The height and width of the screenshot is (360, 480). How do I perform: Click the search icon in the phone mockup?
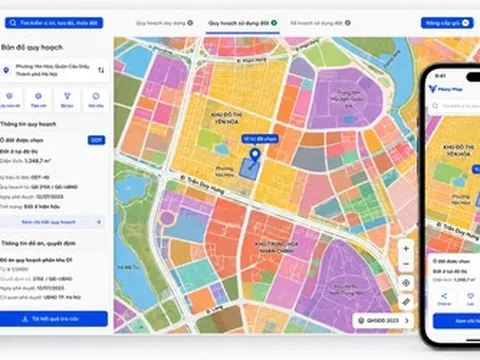click(x=435, y=106)
